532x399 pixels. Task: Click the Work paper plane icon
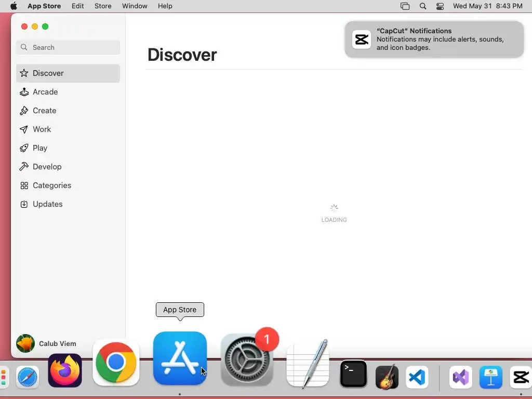point(24,129)
